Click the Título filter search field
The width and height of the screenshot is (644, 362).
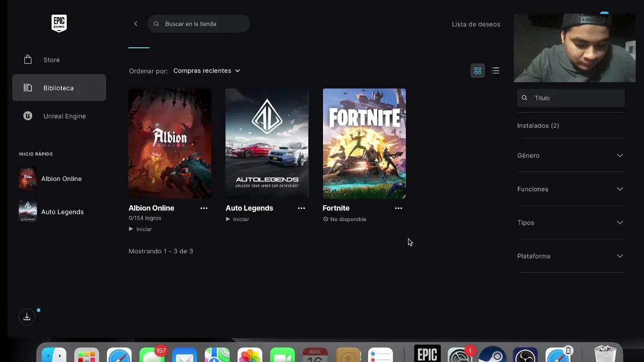[x=571, y=98]
